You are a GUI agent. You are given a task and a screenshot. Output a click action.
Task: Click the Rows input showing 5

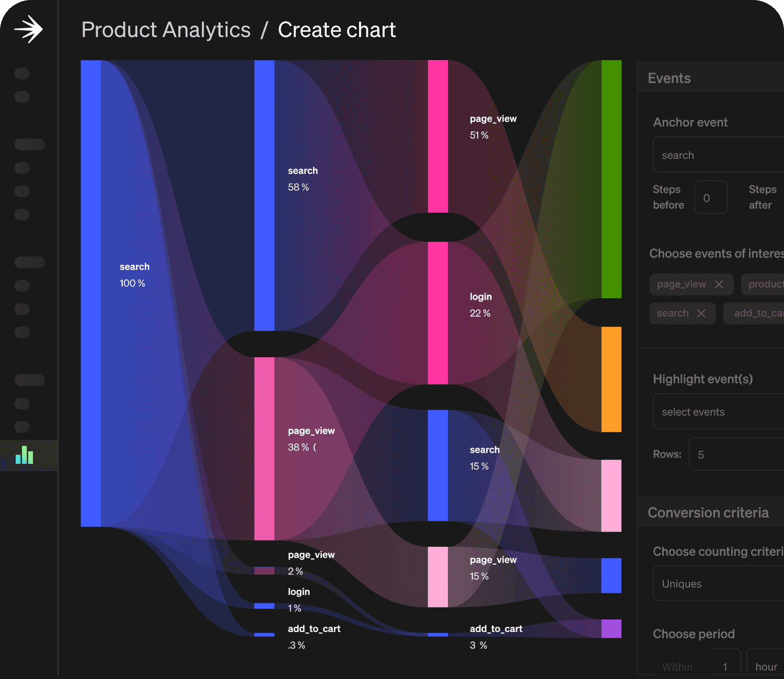[x=736, y=454]
